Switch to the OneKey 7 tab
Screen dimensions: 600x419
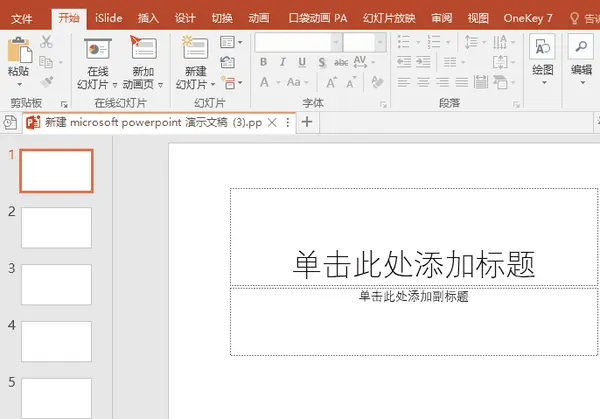tap(528, 18)
